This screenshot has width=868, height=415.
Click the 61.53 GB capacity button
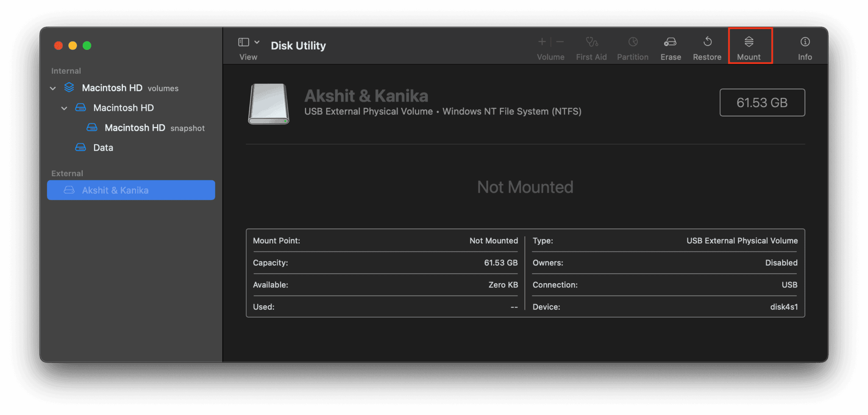(762, 102)
